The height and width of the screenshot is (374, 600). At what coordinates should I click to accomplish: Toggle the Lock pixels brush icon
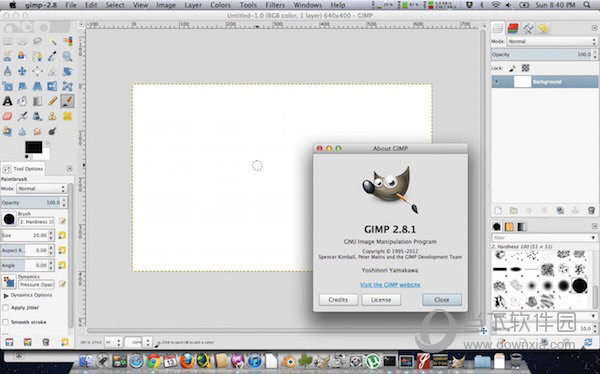pos(512,68)
